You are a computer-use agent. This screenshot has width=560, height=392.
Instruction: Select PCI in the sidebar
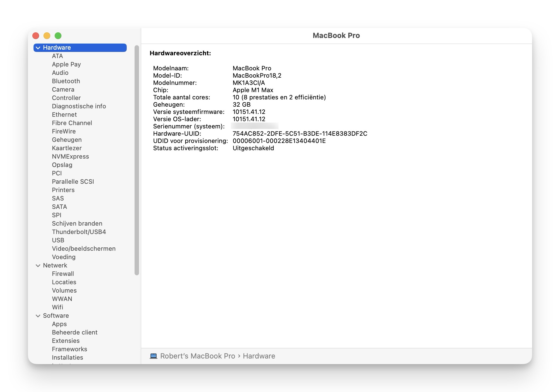57,173
